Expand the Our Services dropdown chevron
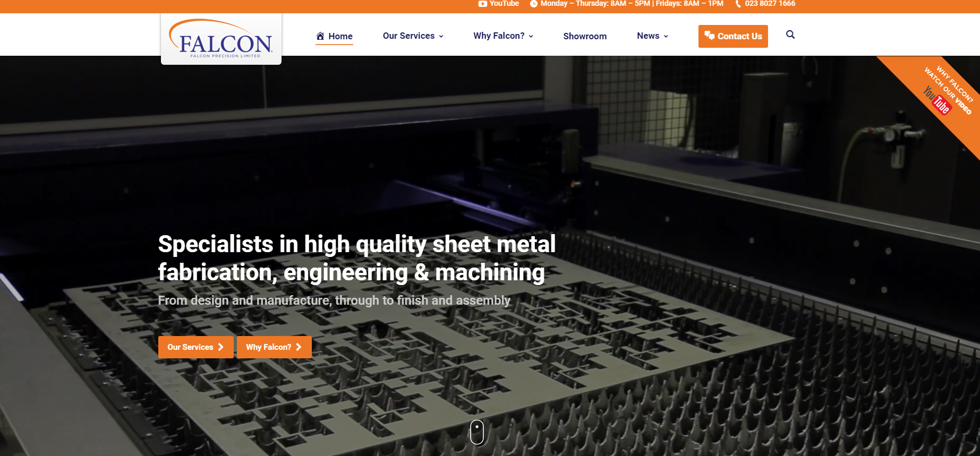 click(441, 36)
